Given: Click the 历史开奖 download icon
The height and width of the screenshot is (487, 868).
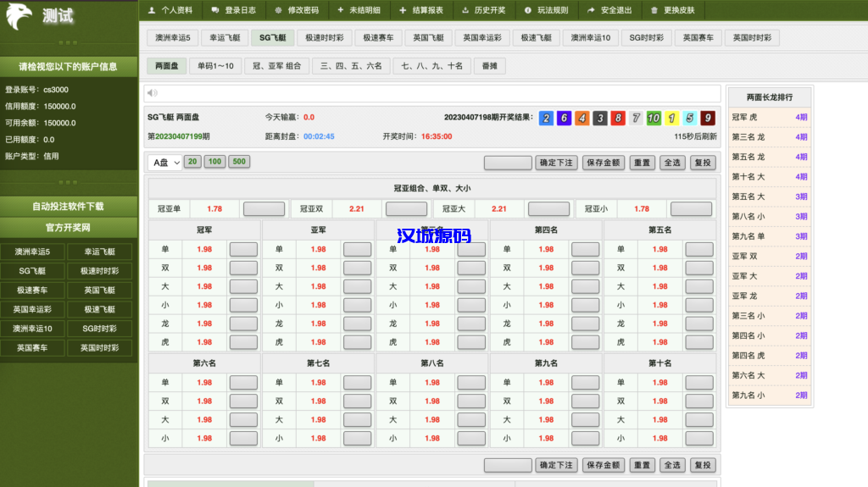Looking at the screenshot, I should coord(465,10).
